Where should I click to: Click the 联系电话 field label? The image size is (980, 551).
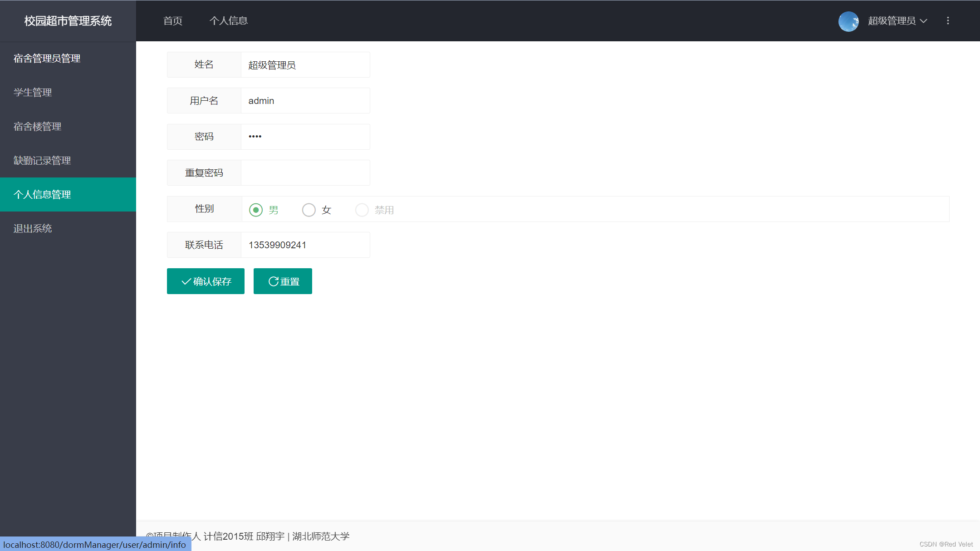204,245
